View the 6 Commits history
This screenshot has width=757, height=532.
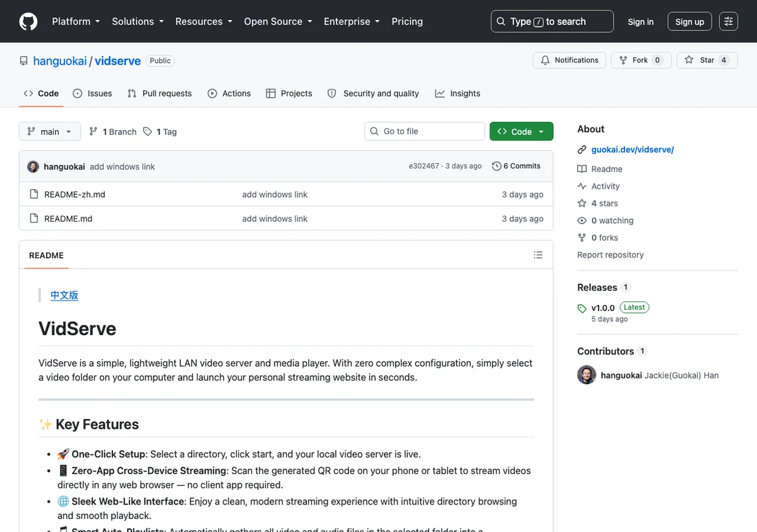[x=516, y=166]
